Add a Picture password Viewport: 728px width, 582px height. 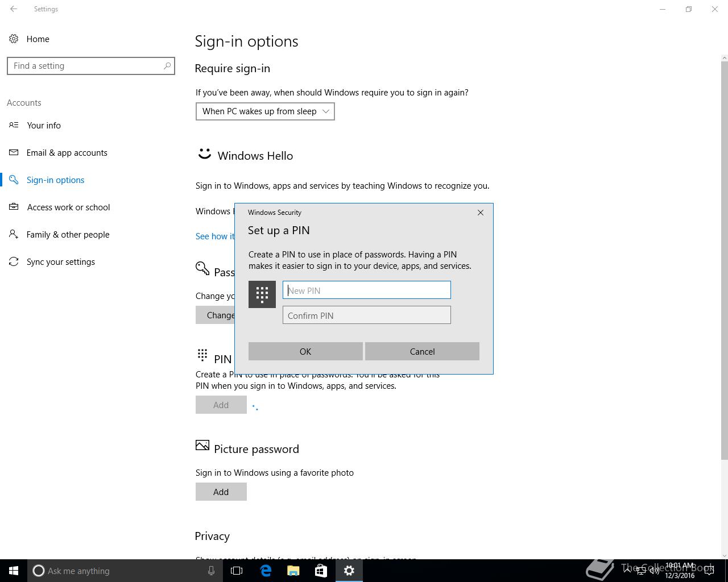(221, 492)
